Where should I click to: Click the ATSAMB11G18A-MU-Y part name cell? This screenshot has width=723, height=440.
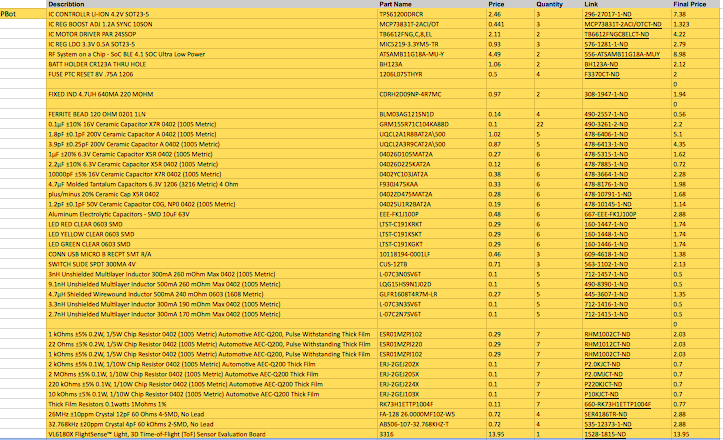(432, 54)
